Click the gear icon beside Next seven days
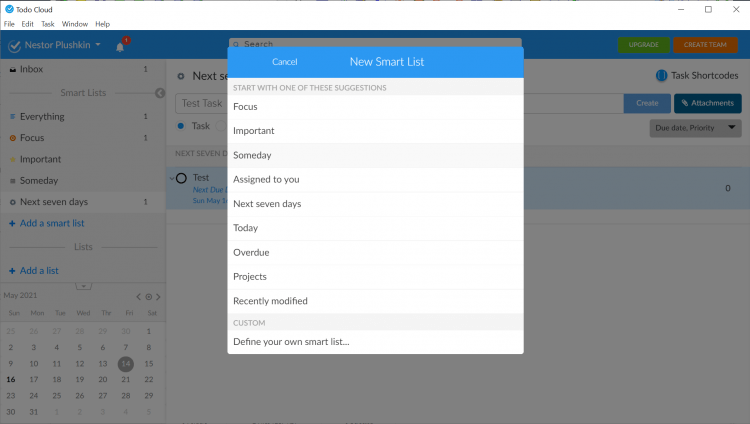This screenshot has width=750, height=424. point(13,202)
